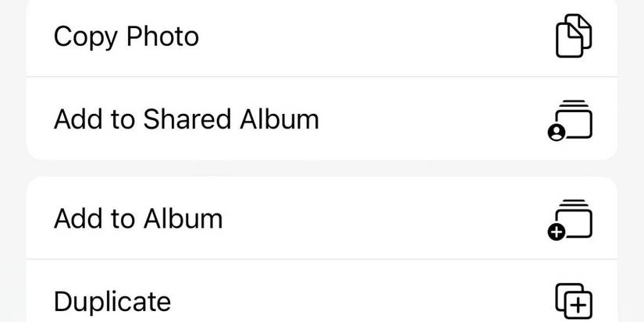This screenshot has width=644, height=322.
Task: Tap the shared album person icon
Action: (557, 133)
